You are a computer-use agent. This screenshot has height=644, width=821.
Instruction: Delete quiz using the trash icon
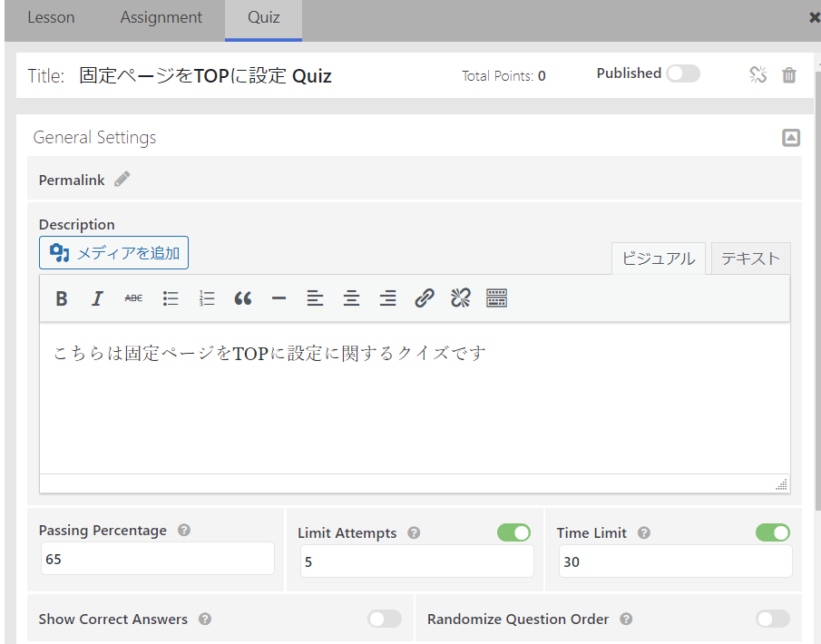pyautogui.click(x=789, y=75)
